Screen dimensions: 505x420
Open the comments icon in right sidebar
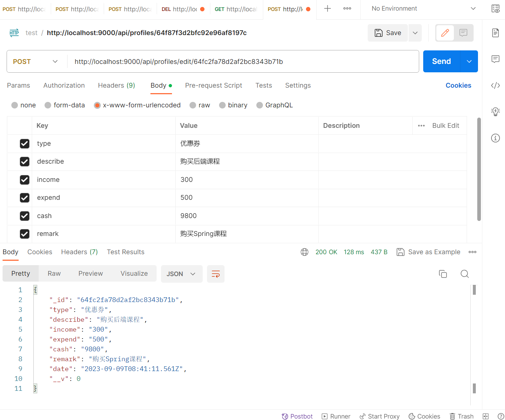click(x=495, y=59)
